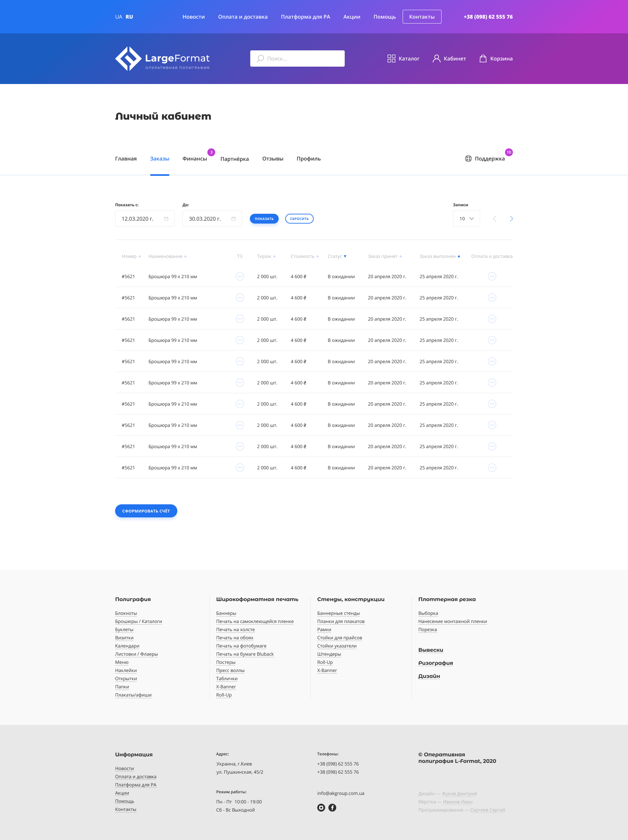Open the Корзина shopping bag icon
This screenshot has width=628, height=840.
pos(482,59)
